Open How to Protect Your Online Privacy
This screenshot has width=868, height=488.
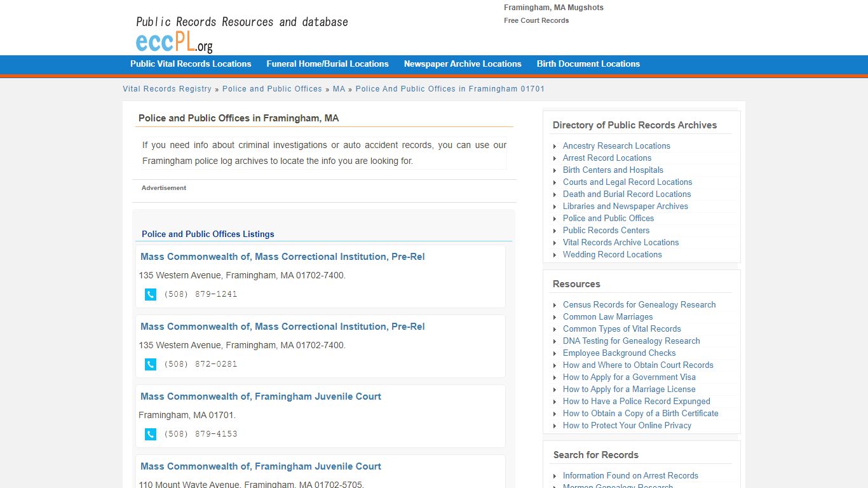point(627,425)
